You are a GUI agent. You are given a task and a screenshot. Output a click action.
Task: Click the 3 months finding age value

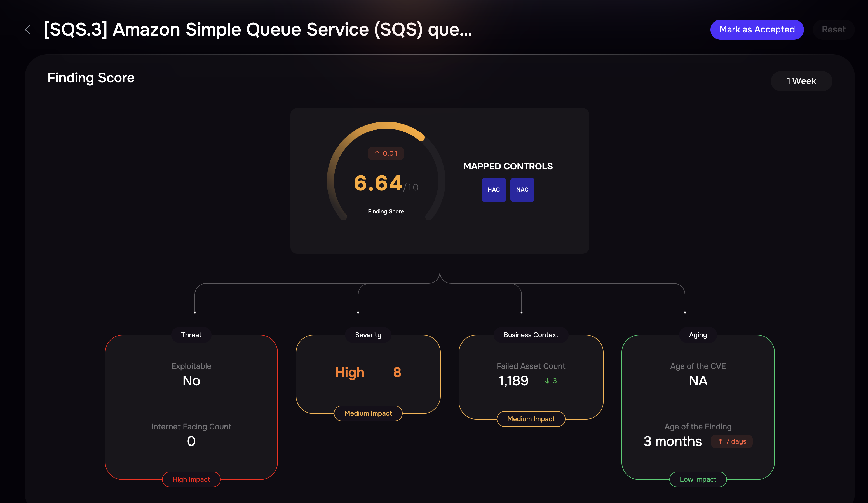click(672, 441)
